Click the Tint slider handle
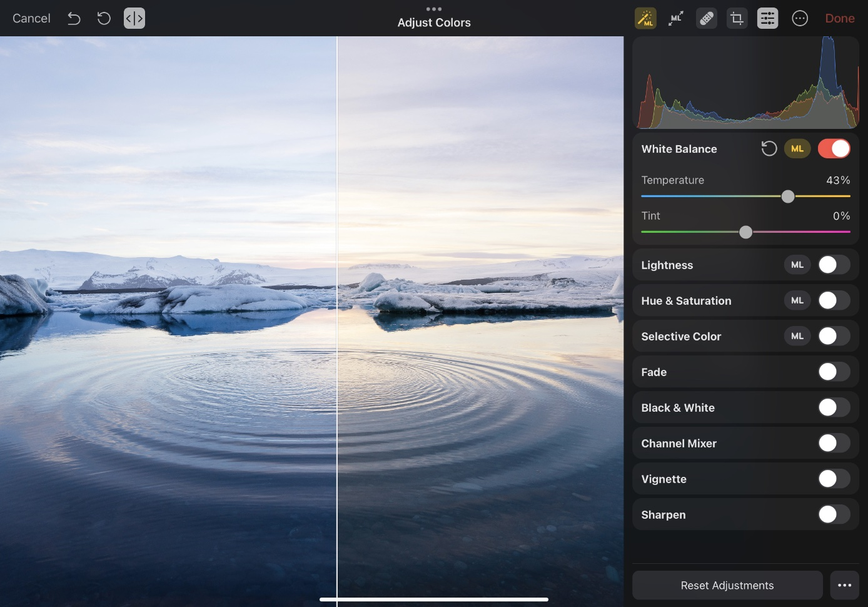This screenshot has width=868, height=607. [745, 232]
